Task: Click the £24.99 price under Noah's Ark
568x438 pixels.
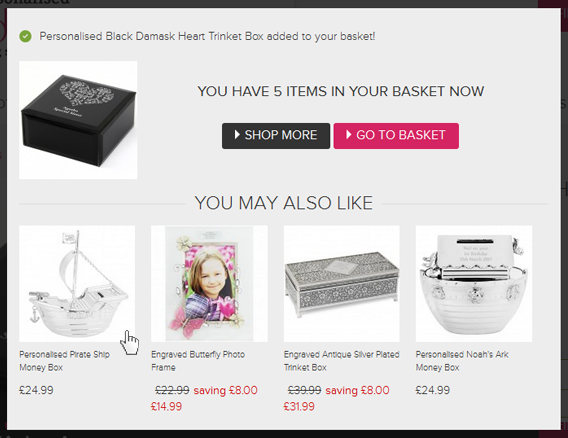Action: 433,390
